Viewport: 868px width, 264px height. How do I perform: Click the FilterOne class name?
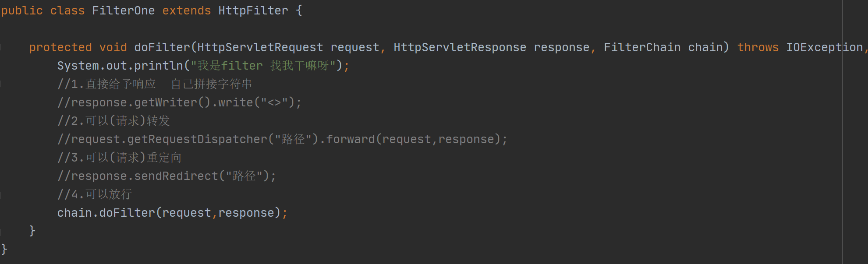tap(123, 11)
